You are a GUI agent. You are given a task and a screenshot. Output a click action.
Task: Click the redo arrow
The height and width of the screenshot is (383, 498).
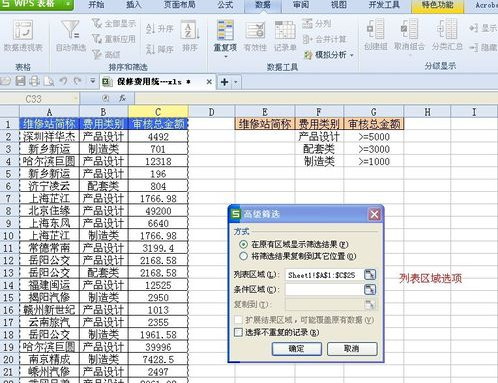[x=78, y=81]
